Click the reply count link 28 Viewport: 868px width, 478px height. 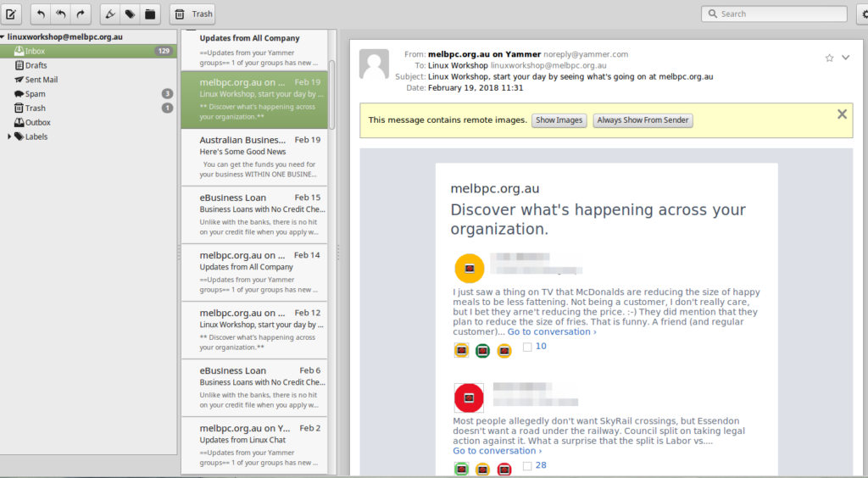(x=541, y=465)
